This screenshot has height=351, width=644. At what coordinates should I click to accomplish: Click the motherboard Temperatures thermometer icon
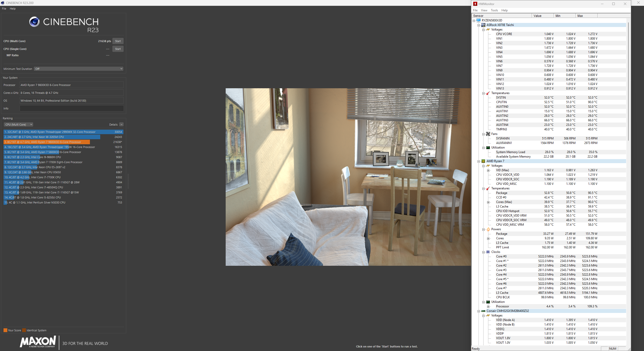point(488,93)
